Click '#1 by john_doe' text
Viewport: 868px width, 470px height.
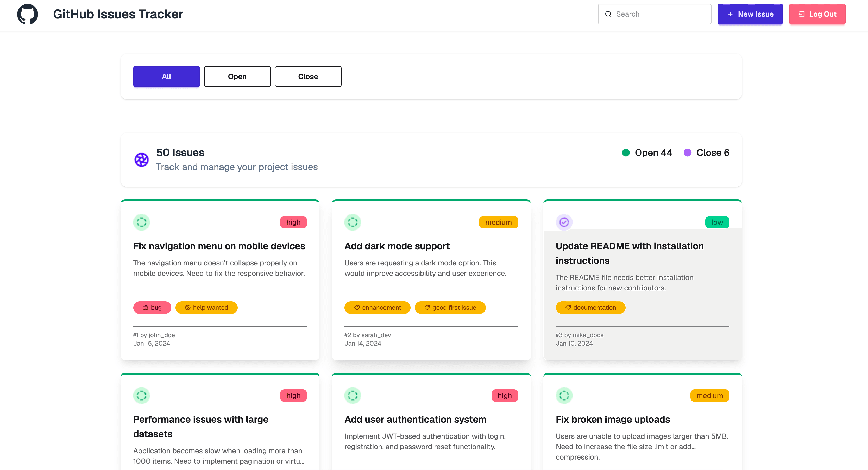[154, 335]
